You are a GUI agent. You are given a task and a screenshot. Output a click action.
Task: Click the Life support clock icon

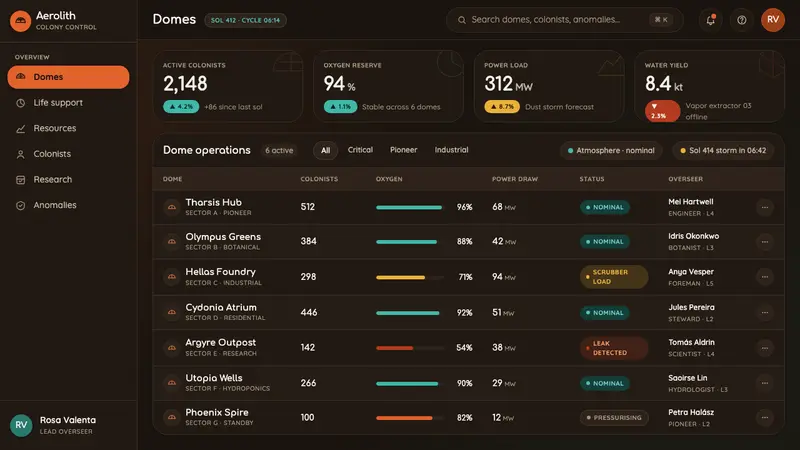(x=20, y=103)
